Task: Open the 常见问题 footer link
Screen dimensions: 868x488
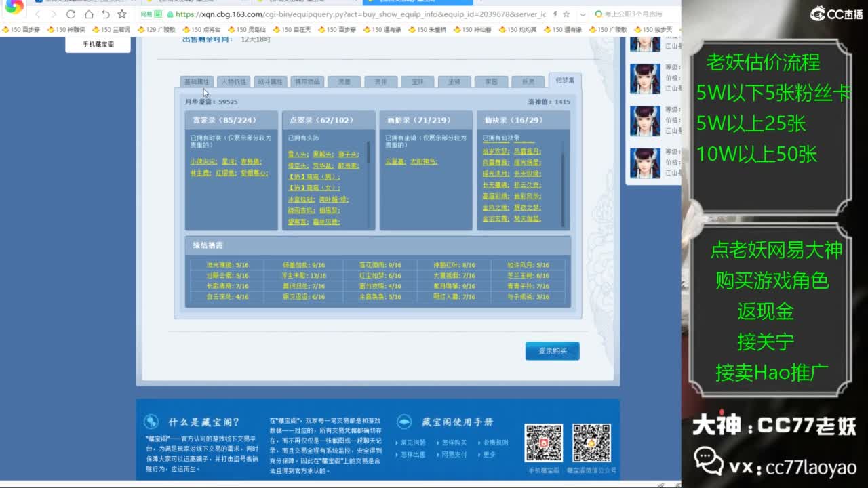Action: [x=413, y=443]
